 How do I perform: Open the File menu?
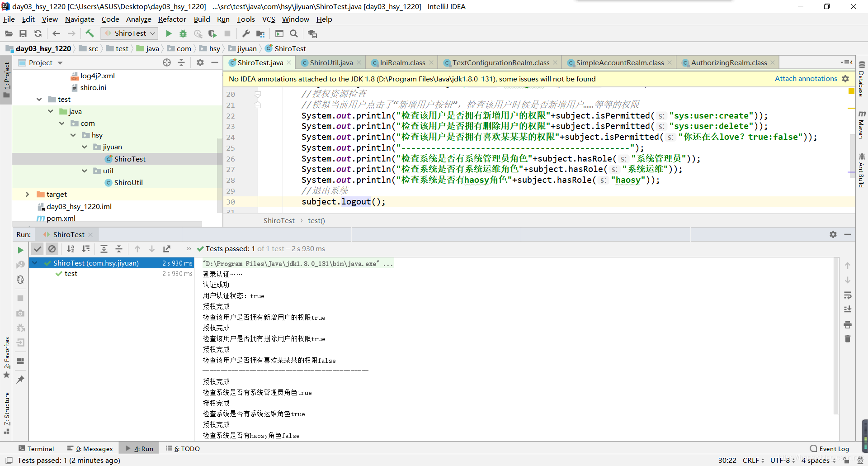click(x=9, y=19)
